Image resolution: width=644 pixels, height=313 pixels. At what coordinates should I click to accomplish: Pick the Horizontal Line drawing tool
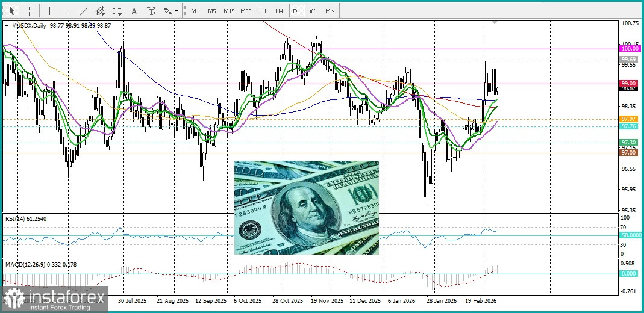click(67, 11)
